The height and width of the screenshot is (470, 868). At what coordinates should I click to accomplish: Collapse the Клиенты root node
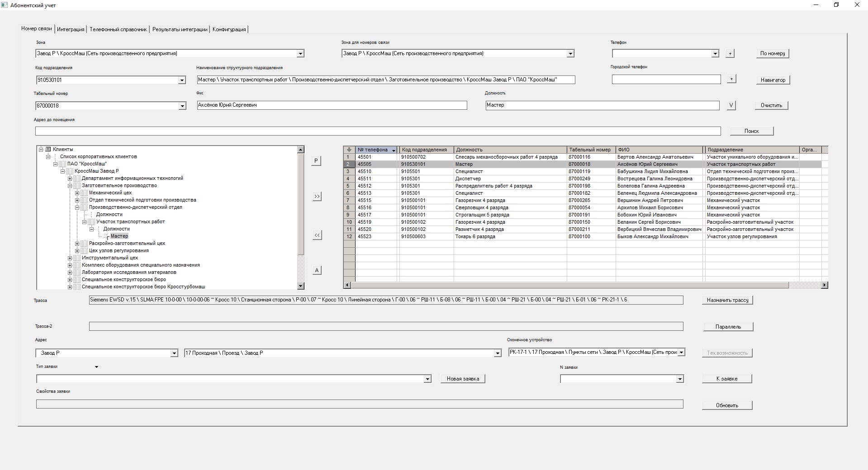(x=41, y=150)
